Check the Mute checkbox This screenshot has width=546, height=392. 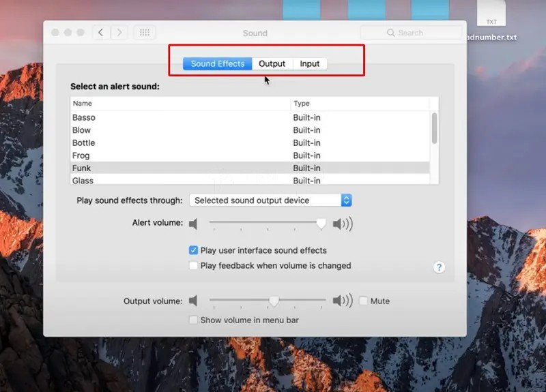point(363,301)
